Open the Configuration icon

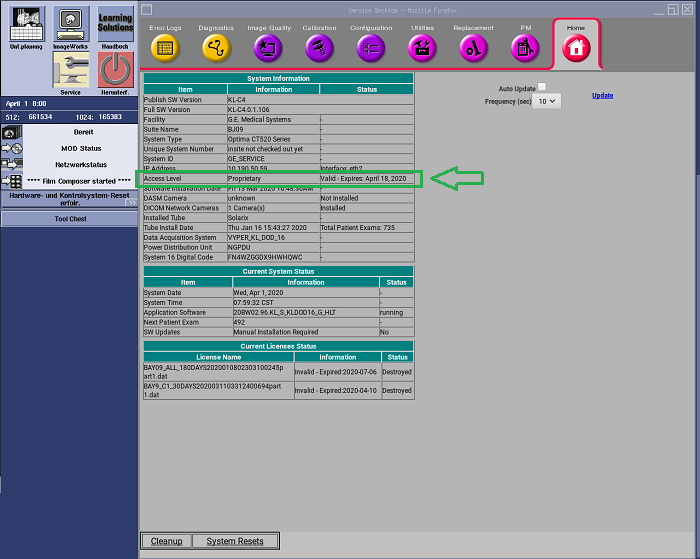(371, 46)
